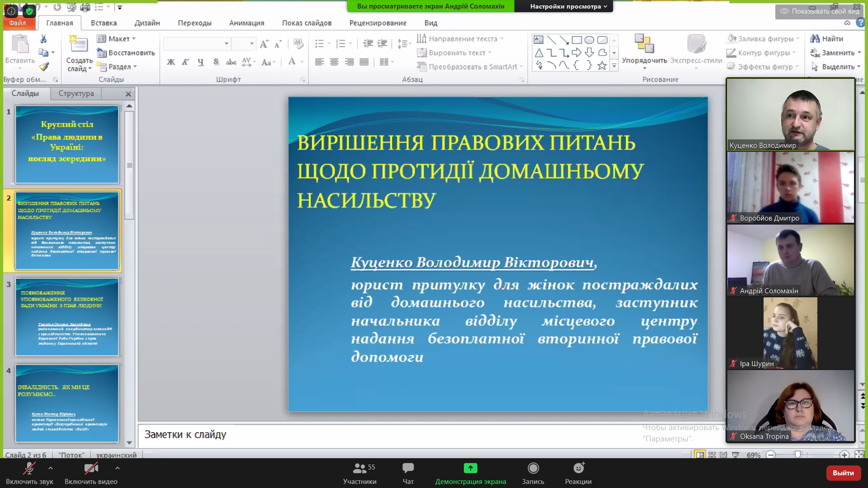The image size is (868, 488).
Task: Toggle underline (Ч) formatting
Action: point(200,62)
